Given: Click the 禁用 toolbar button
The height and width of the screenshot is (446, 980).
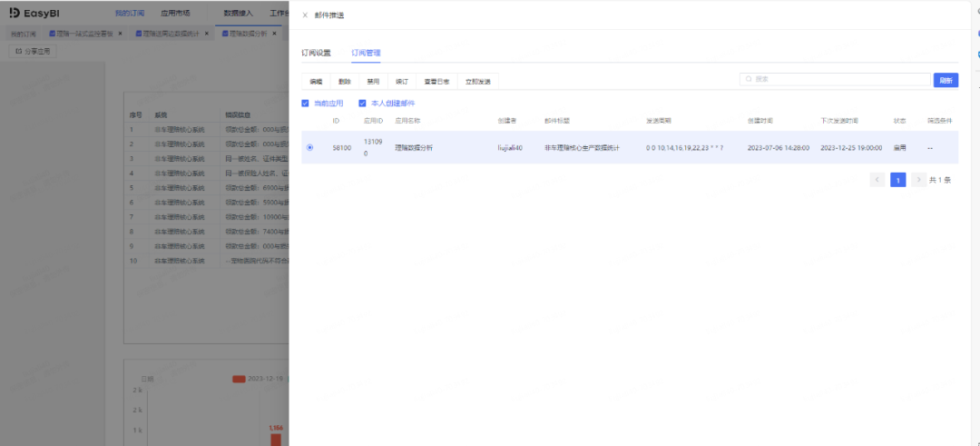Looking at the screenshot, I should point(373,82).
